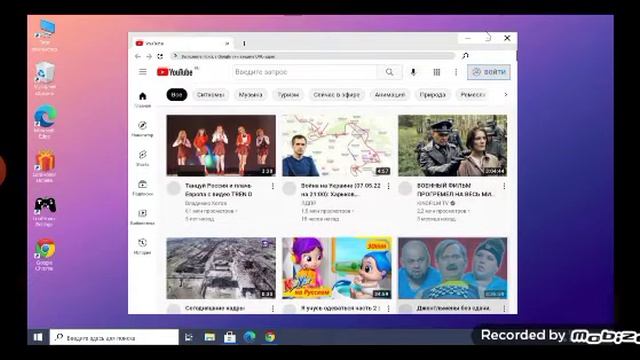Open the cartoon babies video thumbnail

click(337, 268)
